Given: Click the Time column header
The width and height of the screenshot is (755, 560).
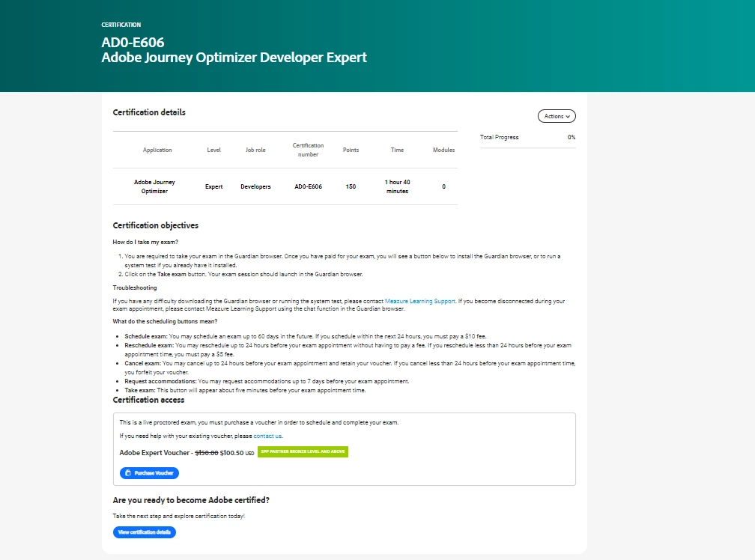Looking at the screenshot, I should pyautogui.click(x=397, y=150).
